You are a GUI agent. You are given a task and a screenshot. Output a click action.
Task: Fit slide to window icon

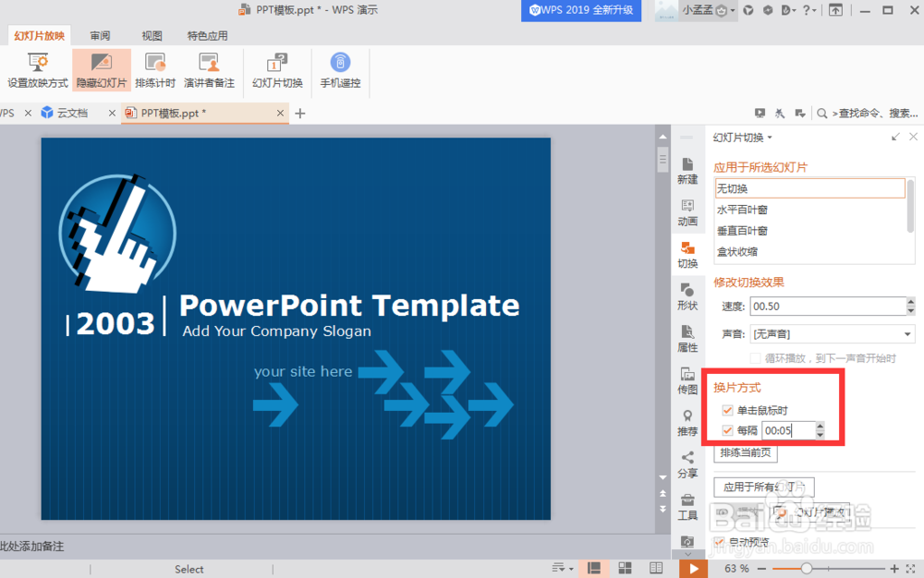[x=910, y=569]
